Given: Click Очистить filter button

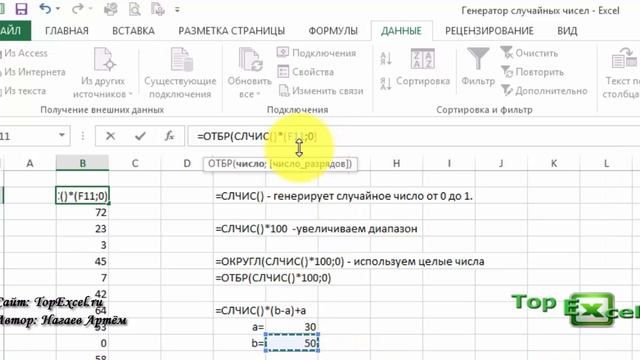Looking at the screenshot, I should coord(529,53).
